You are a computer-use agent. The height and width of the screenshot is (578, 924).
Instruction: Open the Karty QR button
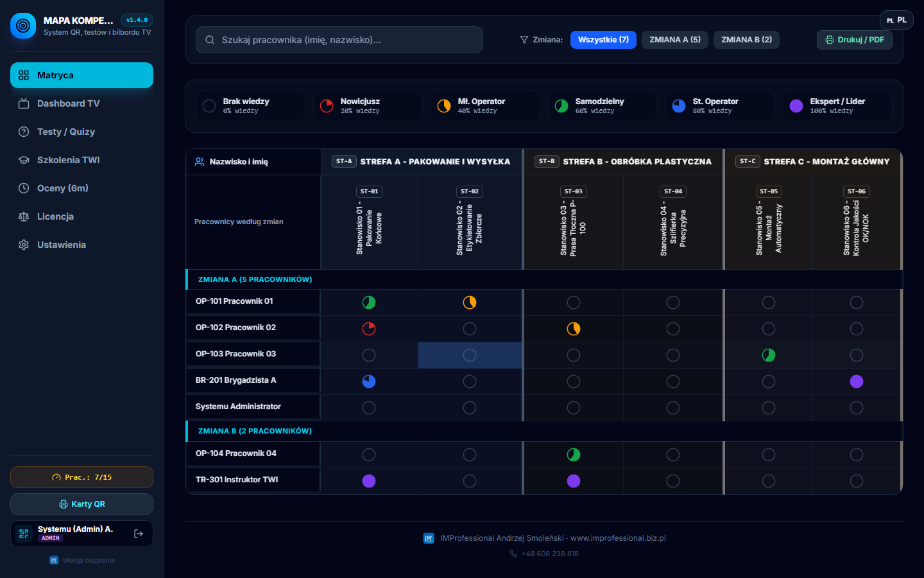pos(81,504)
